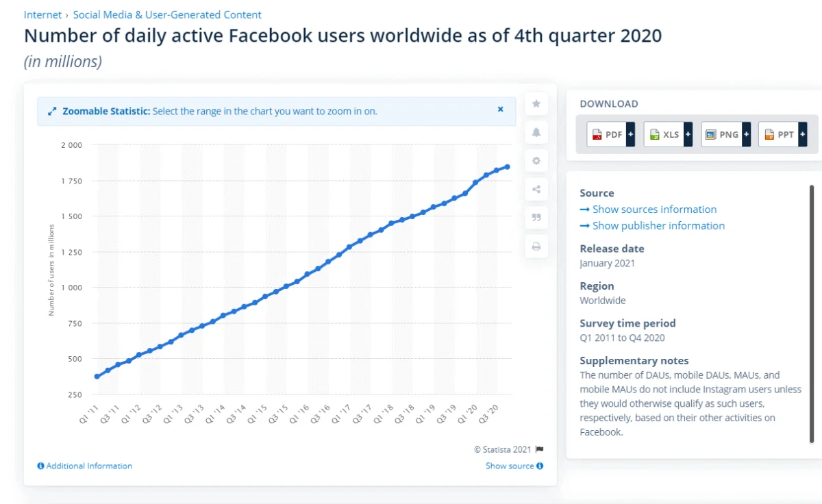Viewport: 822px width, 504px height.
Task: Click the bell notification alert icon
Action: click(536, 132)
